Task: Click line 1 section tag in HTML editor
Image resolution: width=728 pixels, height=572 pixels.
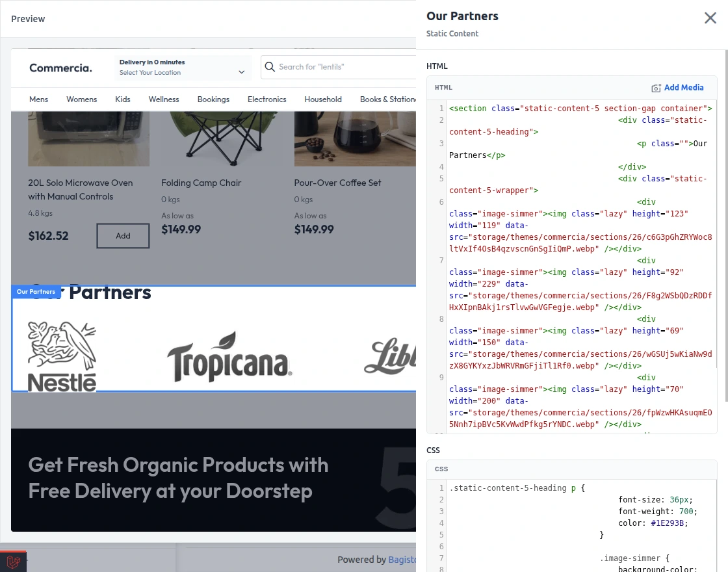Action: click(x=580, y=108)
